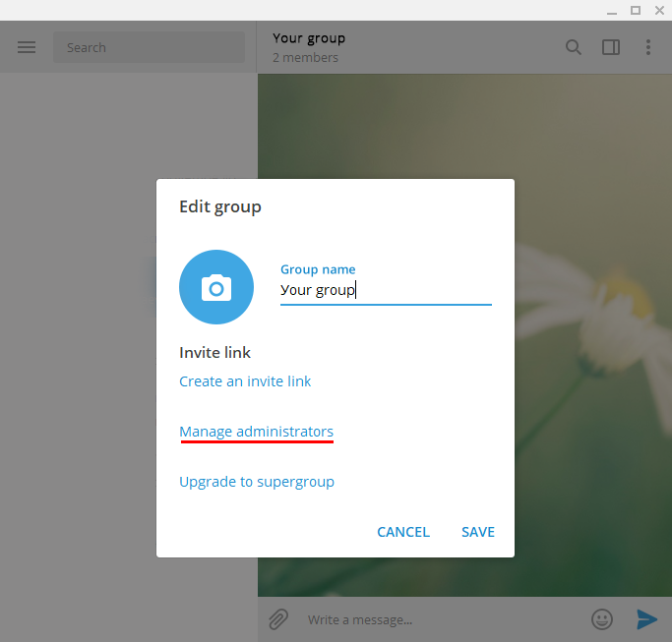Click the send message arrow icon
Viewport: 672px width, 642px height.
[646, 619]
